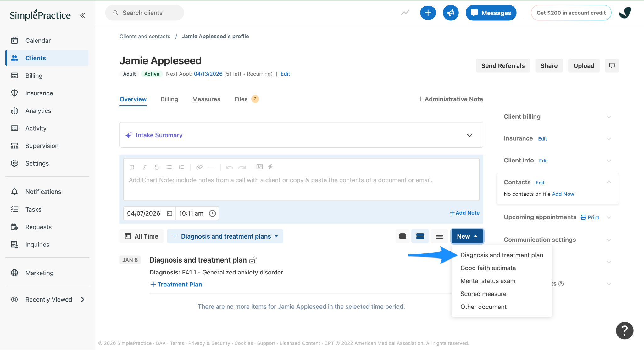Viewport: 644px width, 350px height.
Task: Open the Messages button
Action: (x=491, y=13)
